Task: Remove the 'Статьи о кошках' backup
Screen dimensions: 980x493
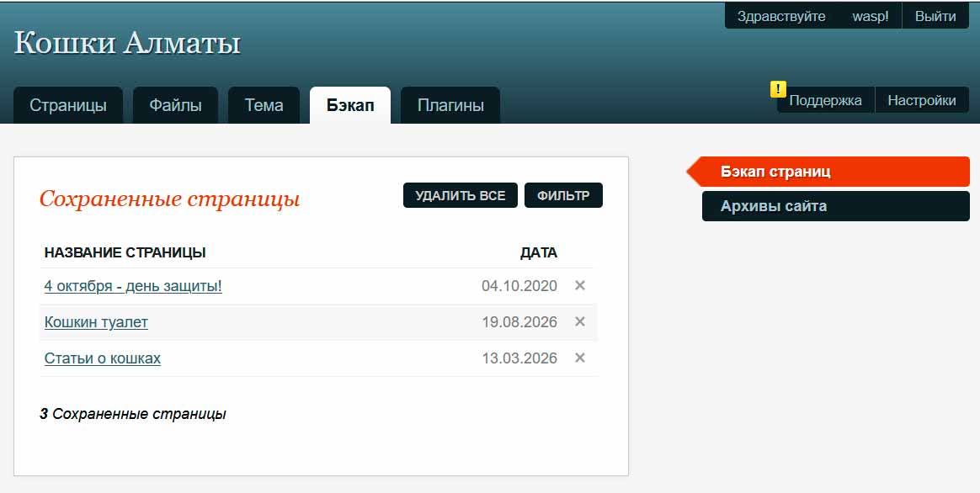Action: point(580,358)
